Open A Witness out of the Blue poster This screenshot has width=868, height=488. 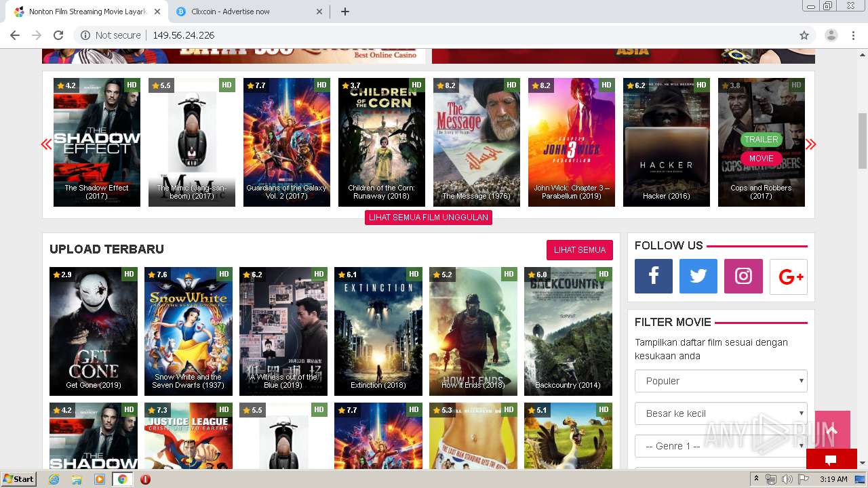[x=283, y=331]
